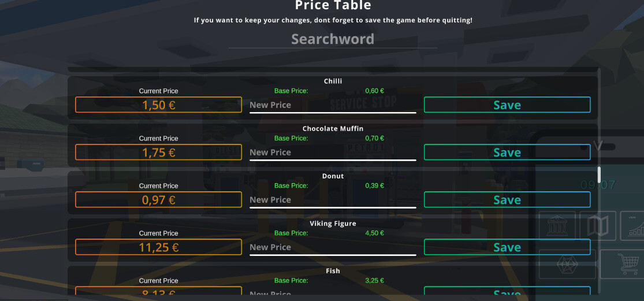The width and height of the screenshot is (644, 301).
Task: Click Chilli current price 1,50 € box
Action: point(158,105)
